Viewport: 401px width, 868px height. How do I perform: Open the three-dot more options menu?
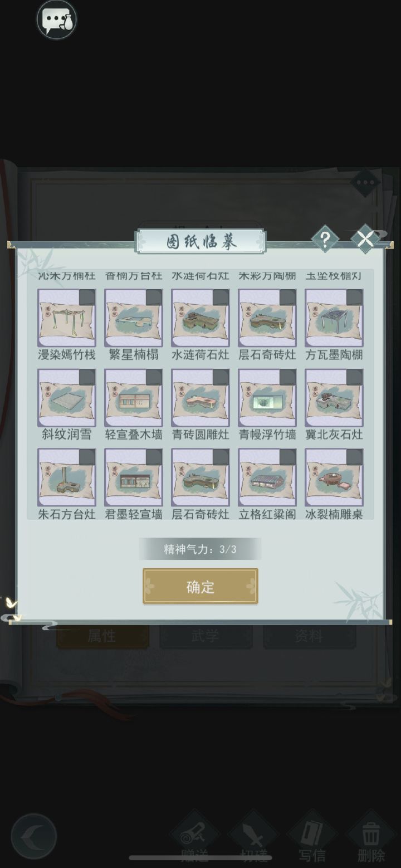[x=365, y=182]
